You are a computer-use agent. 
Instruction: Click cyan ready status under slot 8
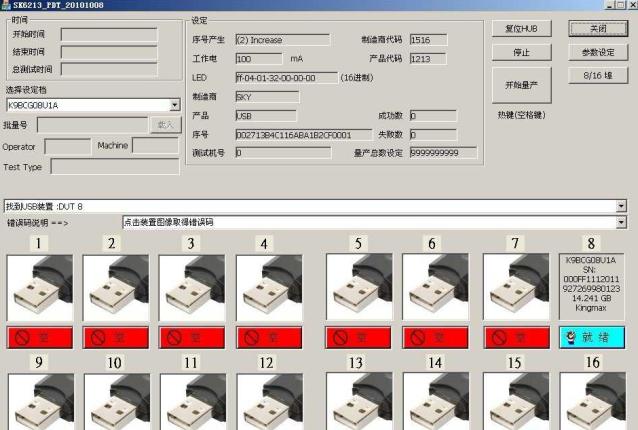(592, 337)
